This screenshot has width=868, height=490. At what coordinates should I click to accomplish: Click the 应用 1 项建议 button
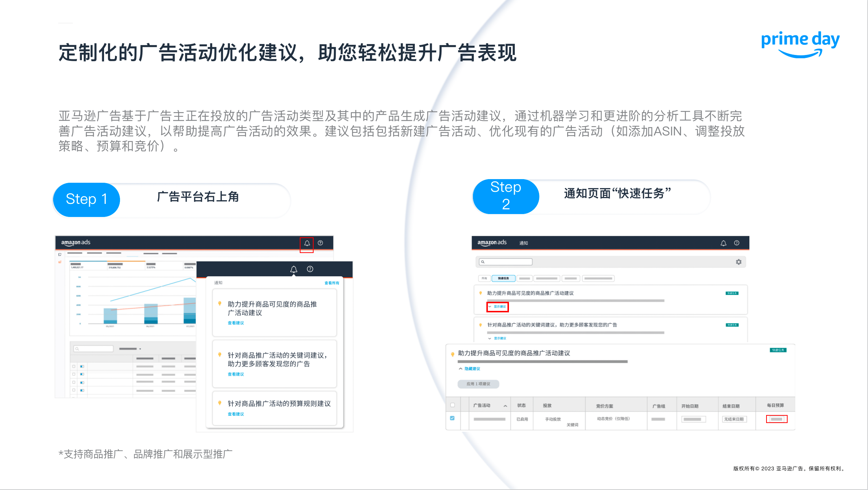[x=478, y=384]
